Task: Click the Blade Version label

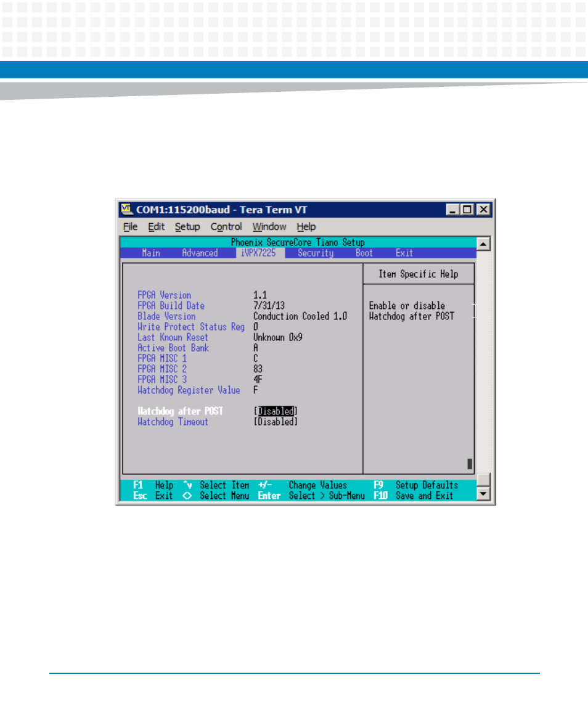Action: 166,316
